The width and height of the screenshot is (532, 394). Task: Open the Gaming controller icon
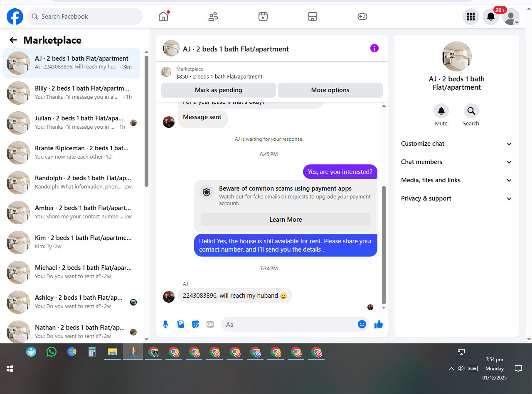(x=362, y=17)
